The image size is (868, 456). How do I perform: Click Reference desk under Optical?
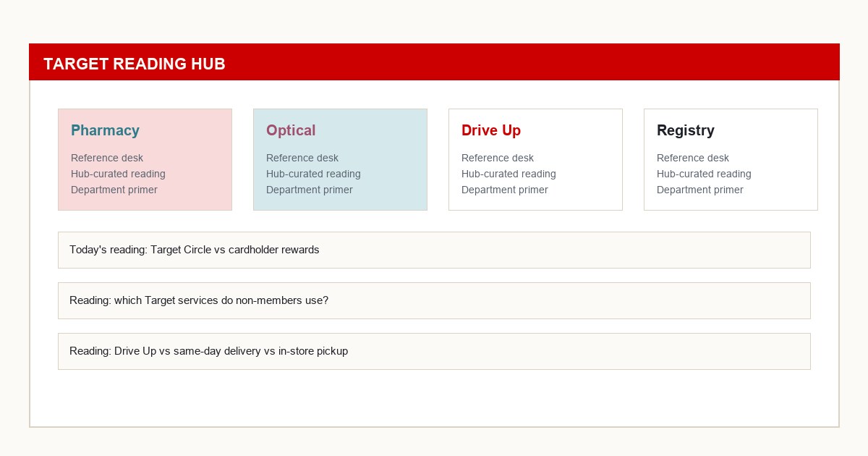(x=302, y=158)
